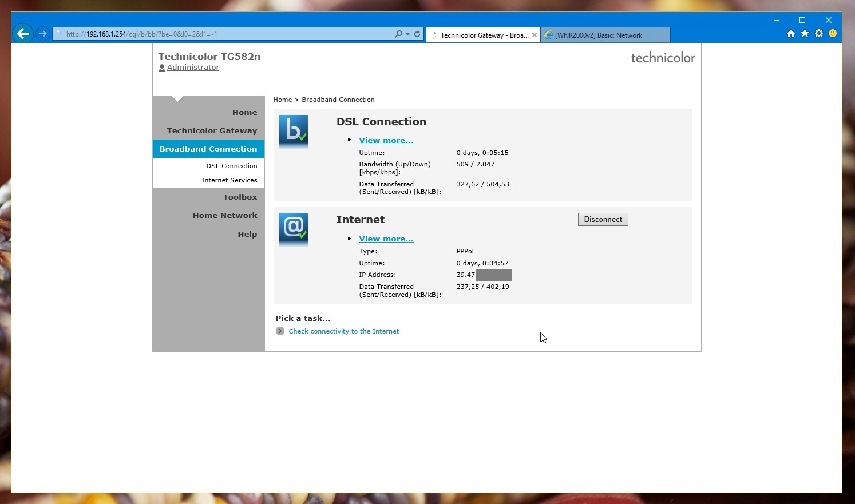Click the DSL uptime value 0:05:15
This screenshot has height=504, width=855.
click(482, 153)
